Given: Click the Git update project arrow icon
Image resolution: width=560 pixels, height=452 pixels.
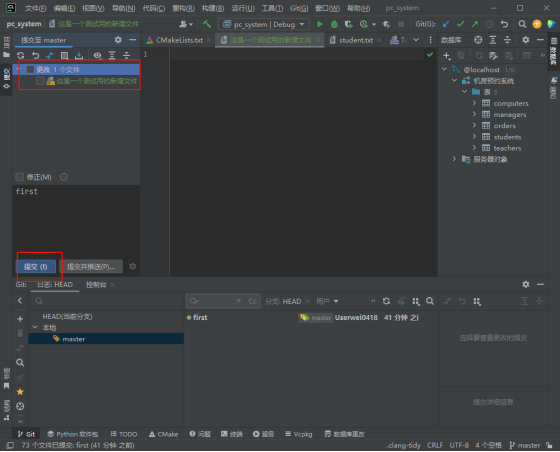Looking at the screenshot, I should pos(446,24).
